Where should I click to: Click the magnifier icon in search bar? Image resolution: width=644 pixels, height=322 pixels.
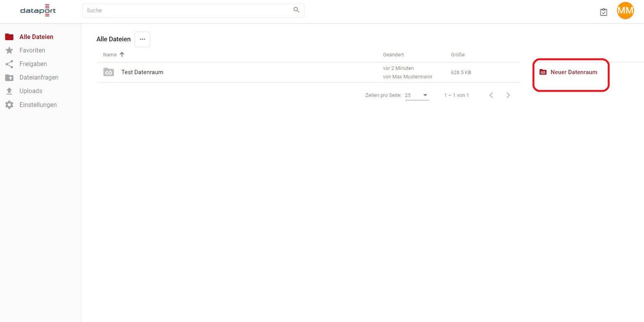(x=296, y=10)
